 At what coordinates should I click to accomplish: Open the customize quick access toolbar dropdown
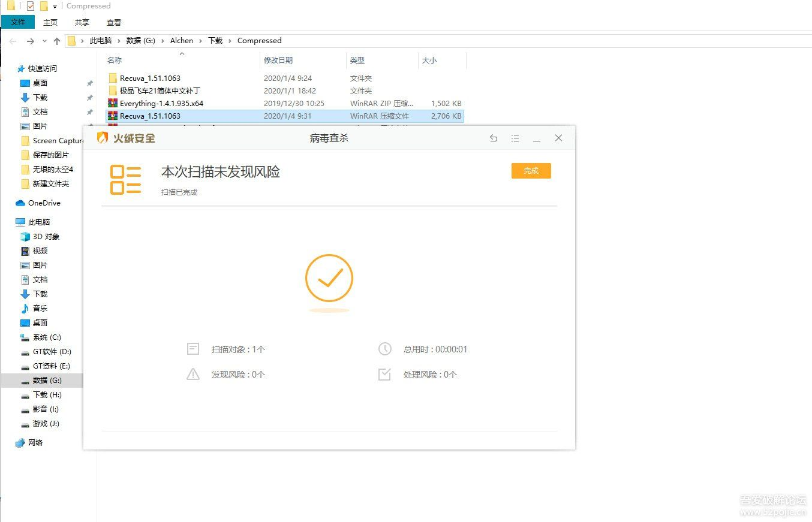55,7
